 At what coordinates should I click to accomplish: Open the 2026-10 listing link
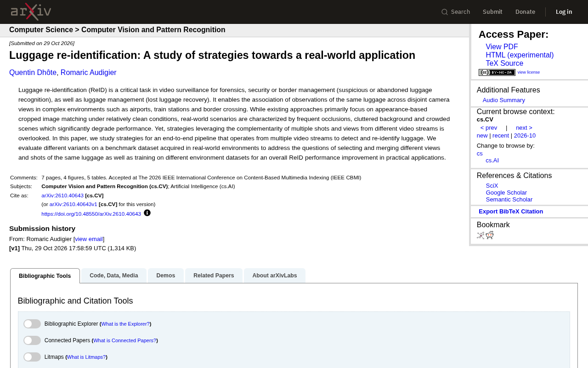pyautogui.click(x=525, y=136)
